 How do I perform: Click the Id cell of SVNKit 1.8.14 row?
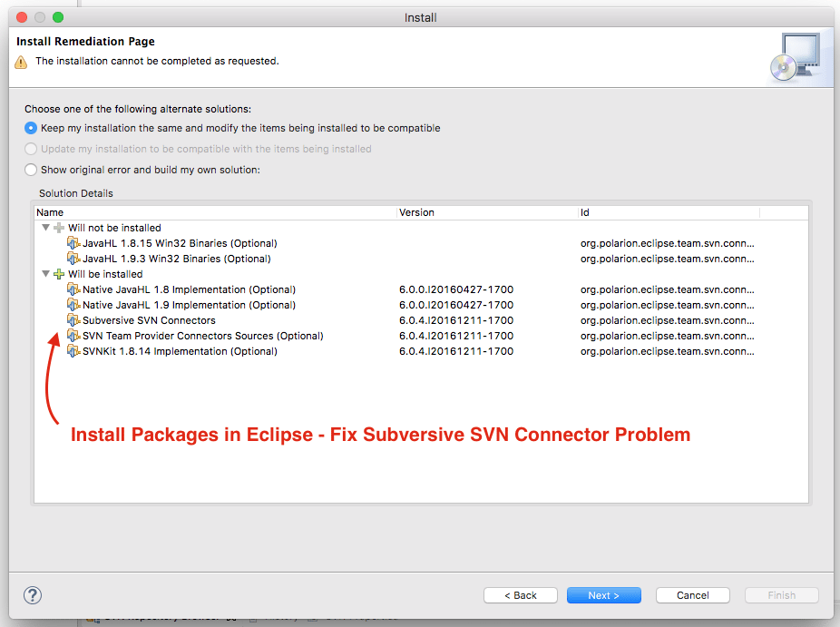click(x=668, y=351)
